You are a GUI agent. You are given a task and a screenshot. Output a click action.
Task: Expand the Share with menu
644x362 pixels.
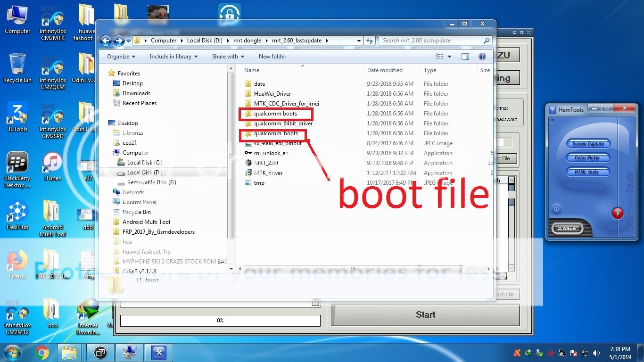(x=228, y=57)
